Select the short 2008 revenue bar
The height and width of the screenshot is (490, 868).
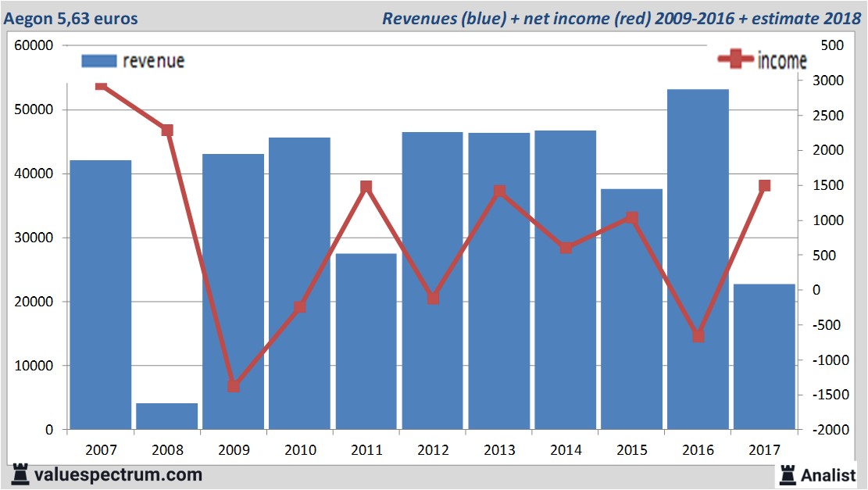tap(167, 417)
